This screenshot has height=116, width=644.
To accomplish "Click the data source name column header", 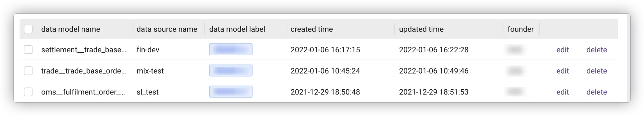I will [x=167, y=29].
